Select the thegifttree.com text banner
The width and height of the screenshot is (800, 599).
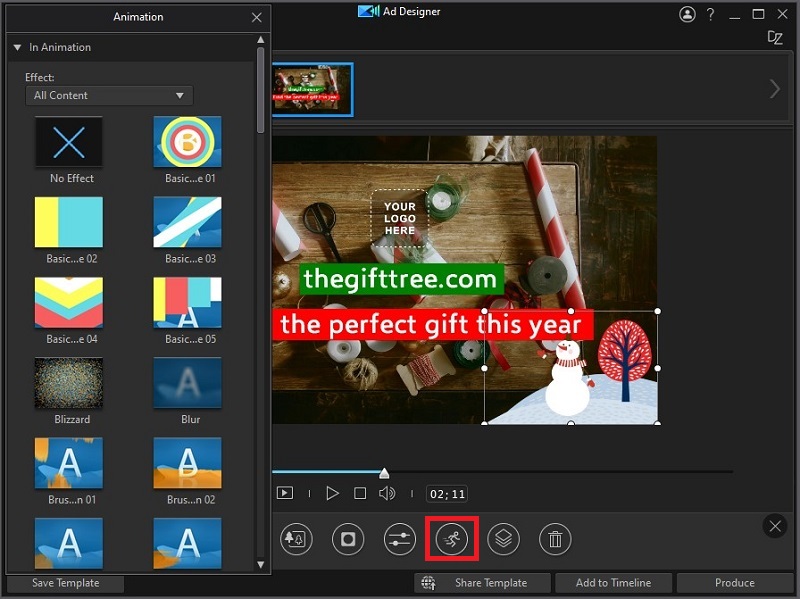pyautogui.click(x=401, y=279)
